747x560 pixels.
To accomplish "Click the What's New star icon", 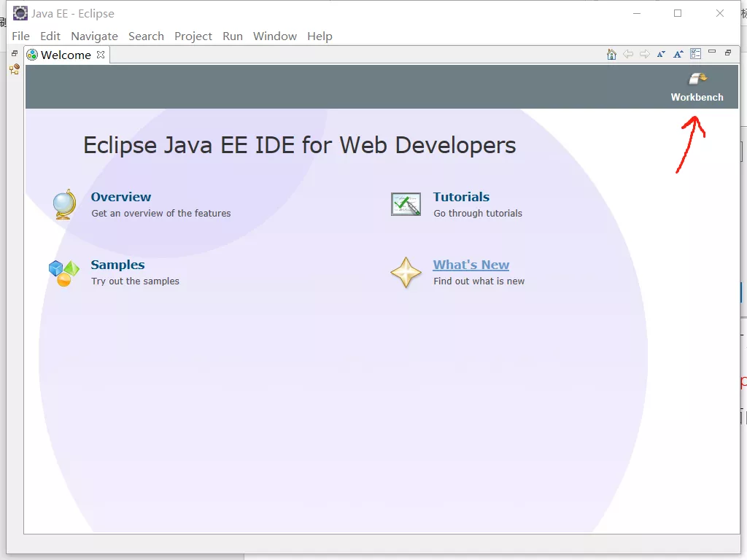I will point(406,273).
